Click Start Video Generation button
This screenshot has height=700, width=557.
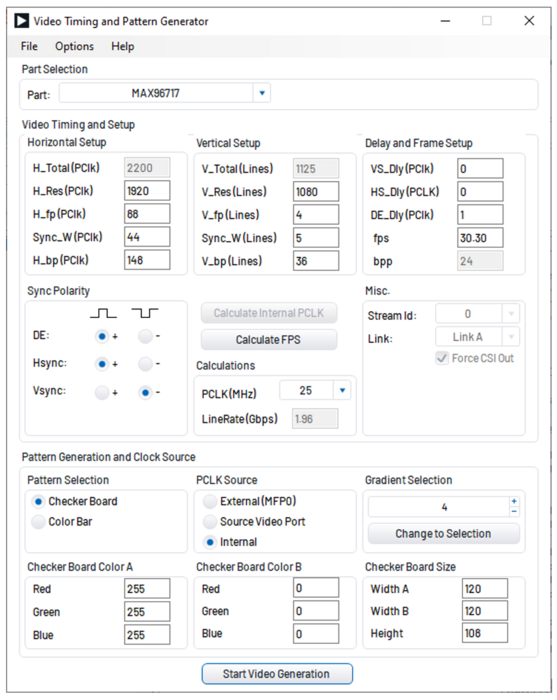point(277,674)
